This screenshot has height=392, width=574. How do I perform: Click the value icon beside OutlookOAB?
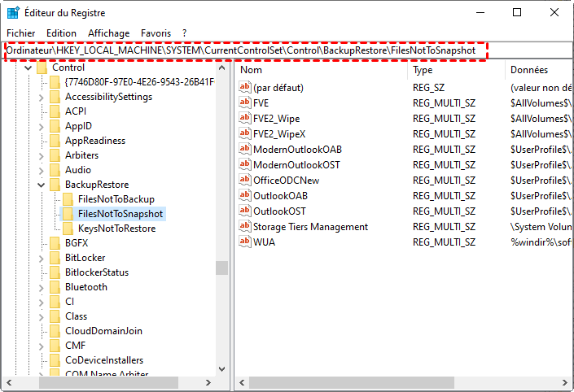[x=245, y=196]
